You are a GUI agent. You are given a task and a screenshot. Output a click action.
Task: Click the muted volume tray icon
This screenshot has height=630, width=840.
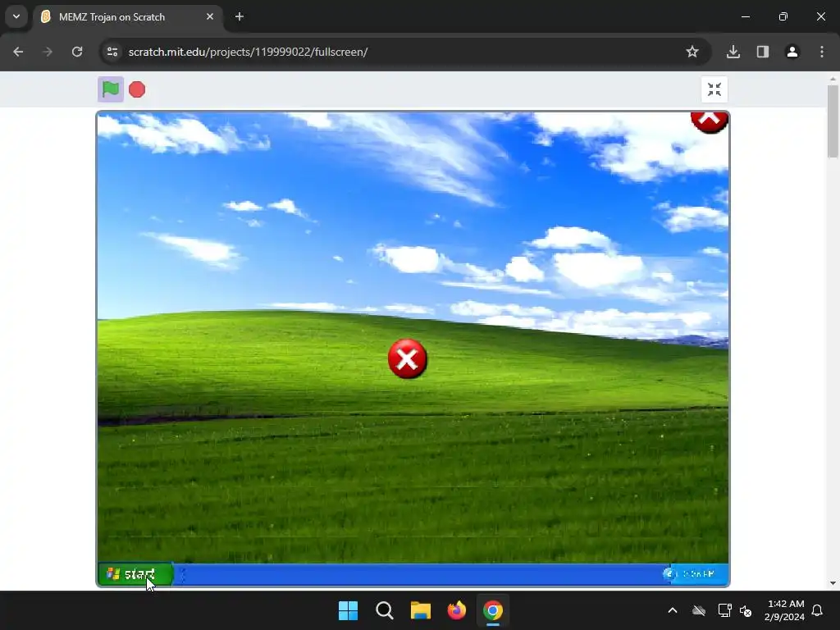tap(746, 610)
